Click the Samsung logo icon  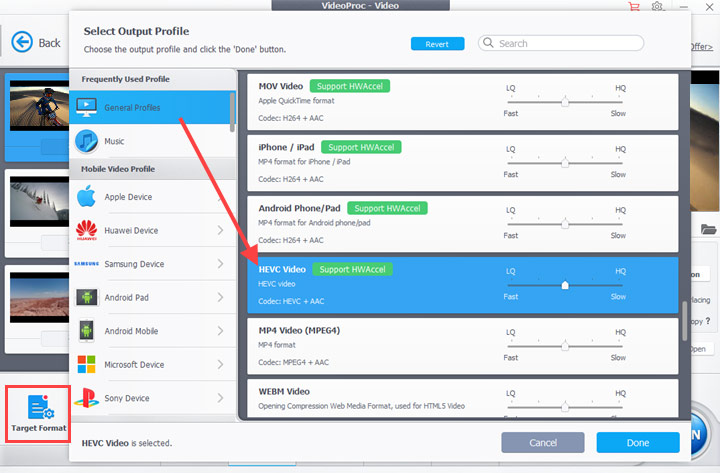pos(86,264)
